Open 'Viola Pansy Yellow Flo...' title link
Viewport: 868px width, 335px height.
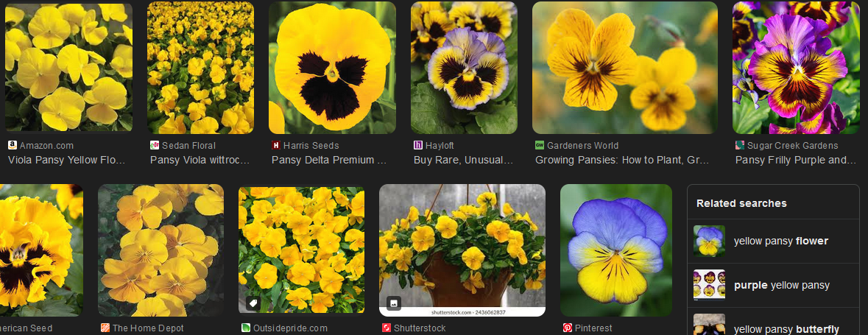click(66, 160)
